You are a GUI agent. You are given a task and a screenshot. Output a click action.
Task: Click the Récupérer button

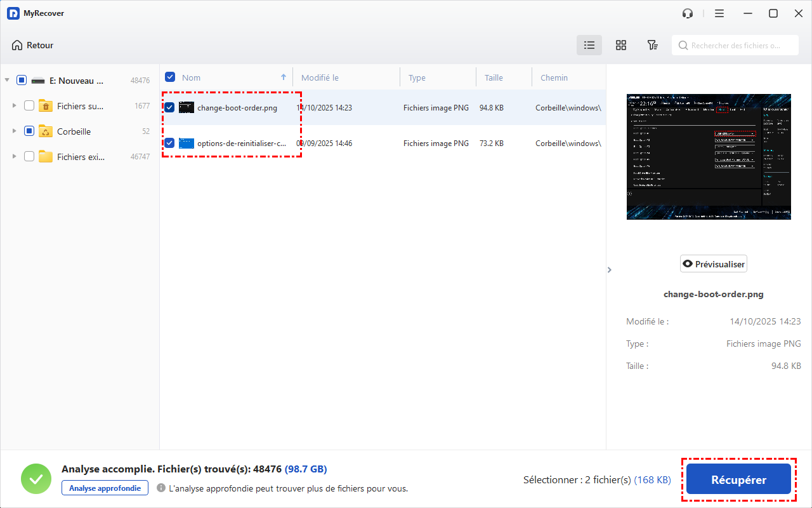point(738,480)
